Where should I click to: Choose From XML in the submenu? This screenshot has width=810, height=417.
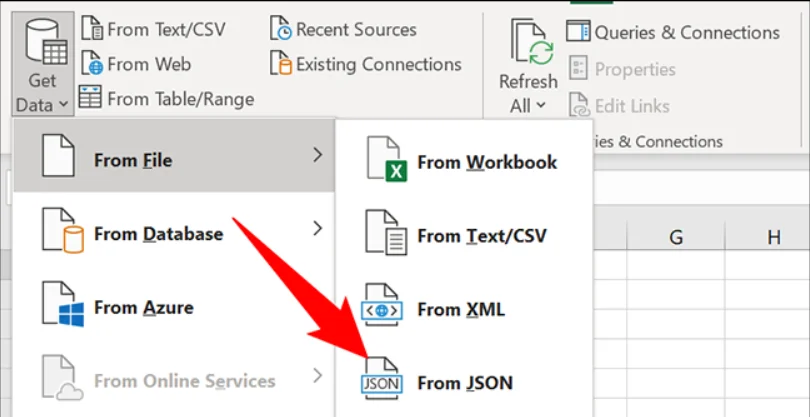point(460,309)
